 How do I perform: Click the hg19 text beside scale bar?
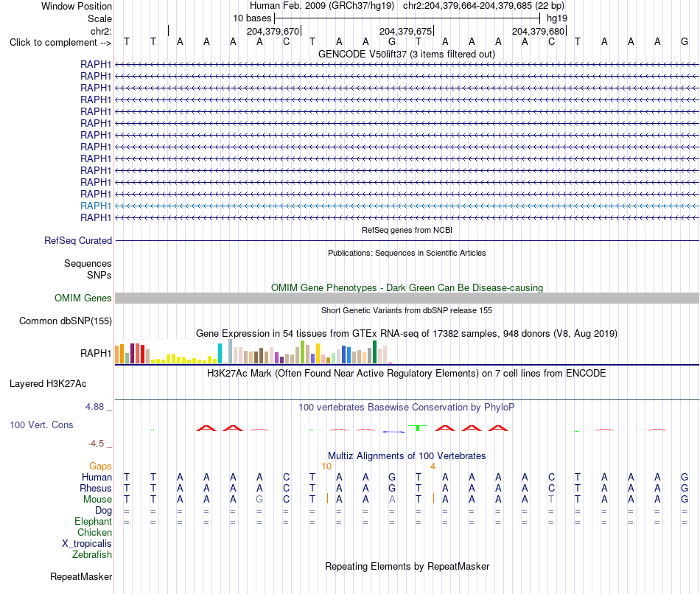tap(557, 18)
